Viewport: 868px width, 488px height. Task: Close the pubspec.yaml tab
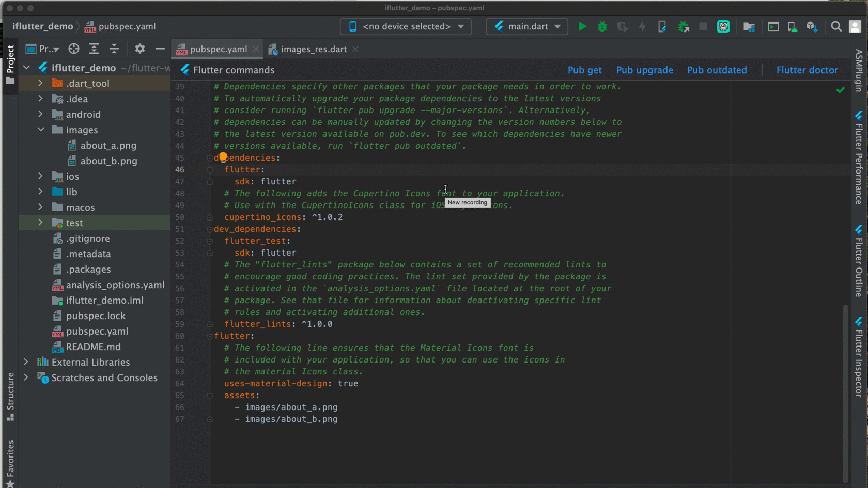pyautogui.click(x=255, y=49)
